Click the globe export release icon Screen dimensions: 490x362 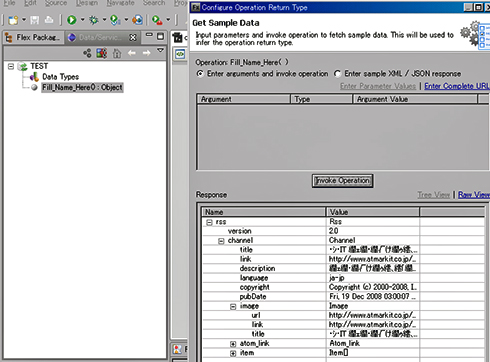click(x=137, y=20)
